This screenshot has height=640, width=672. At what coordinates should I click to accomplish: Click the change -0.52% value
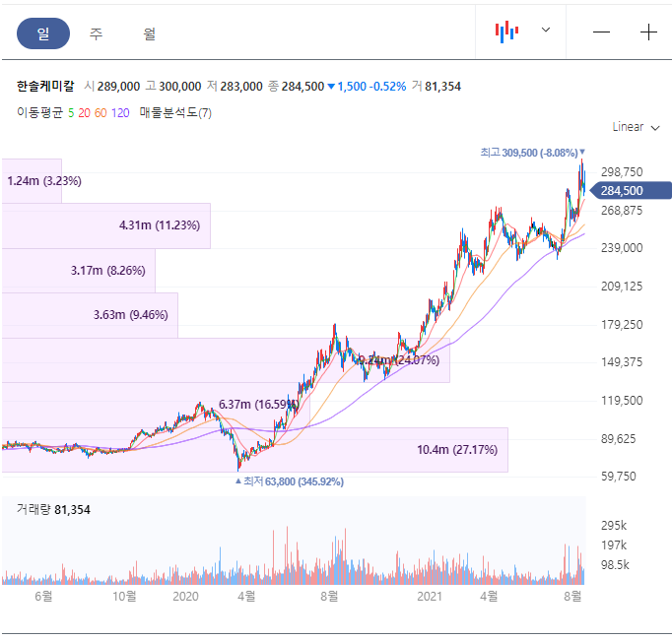(x=388, y=87)
